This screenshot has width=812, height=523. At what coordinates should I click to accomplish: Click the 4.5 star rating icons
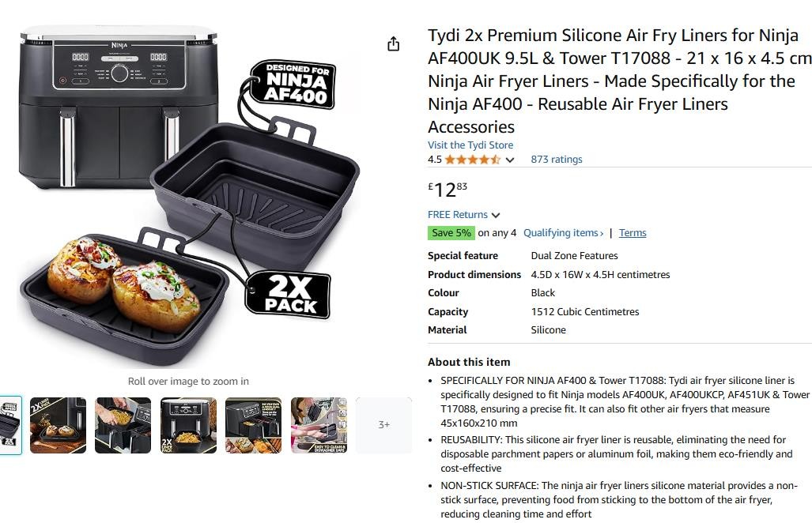click(472, 160)
